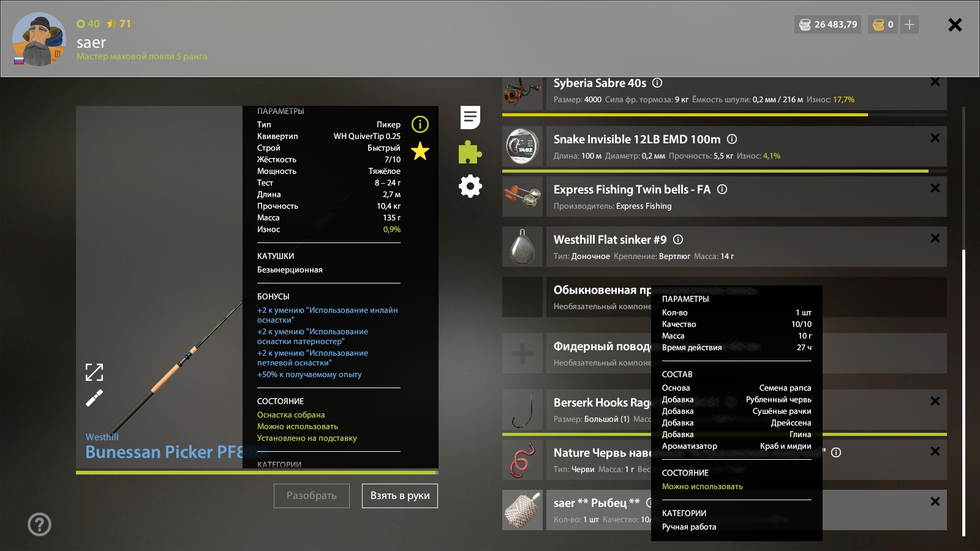980x551 pixels.
Task: Click the plus slot for Фидерный поводок
Action: coord(522,353)
